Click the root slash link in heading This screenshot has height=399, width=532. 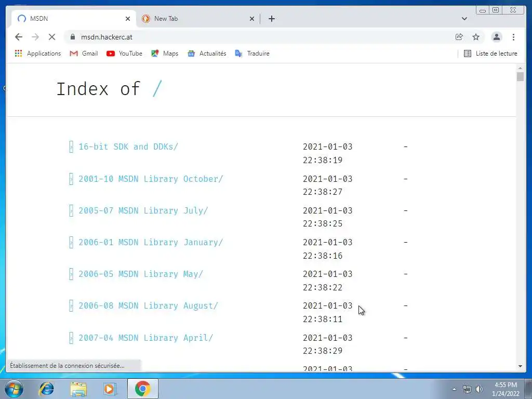tap(157, 88)
